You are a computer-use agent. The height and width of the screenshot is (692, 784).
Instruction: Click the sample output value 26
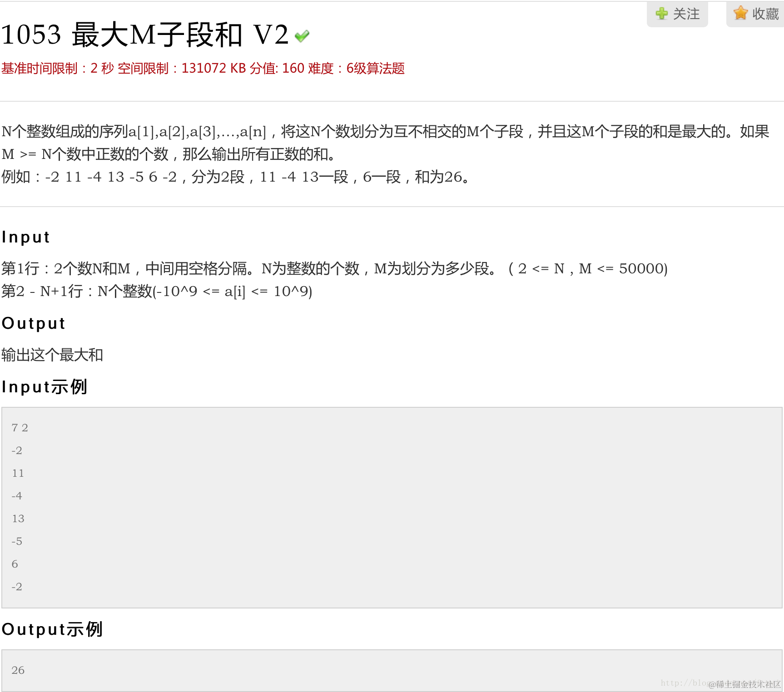[18, 670]
